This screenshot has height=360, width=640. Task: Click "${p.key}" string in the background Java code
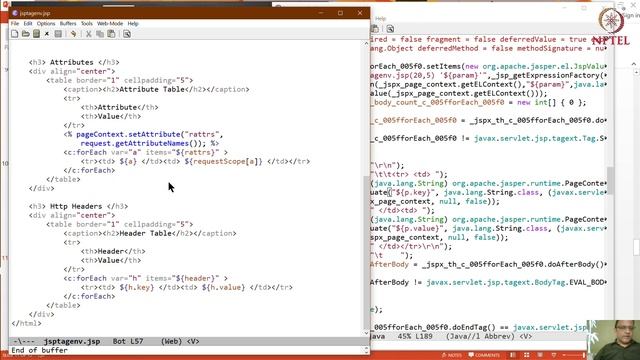pyautogui.click(x=416, y=192)
